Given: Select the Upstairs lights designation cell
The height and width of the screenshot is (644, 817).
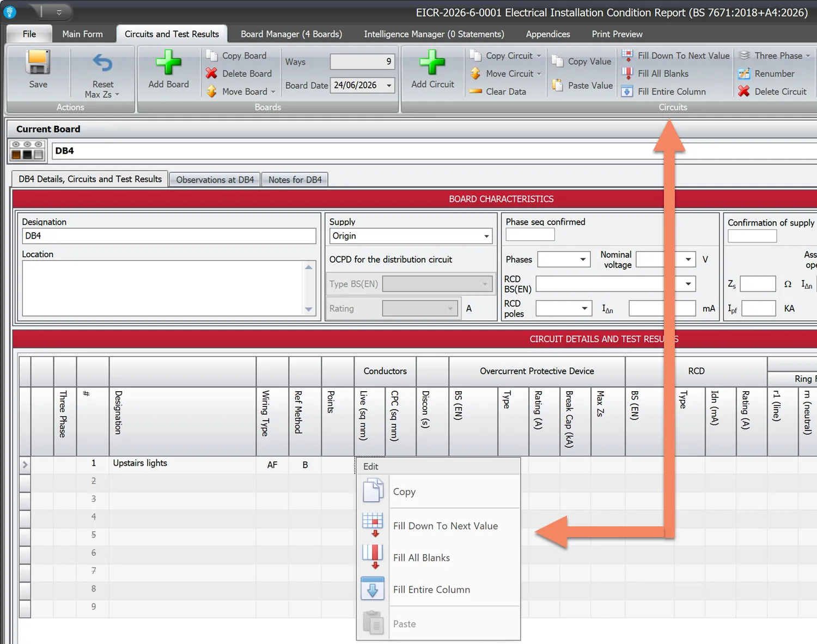Looking at the screenshot, I should pos(182,465).
